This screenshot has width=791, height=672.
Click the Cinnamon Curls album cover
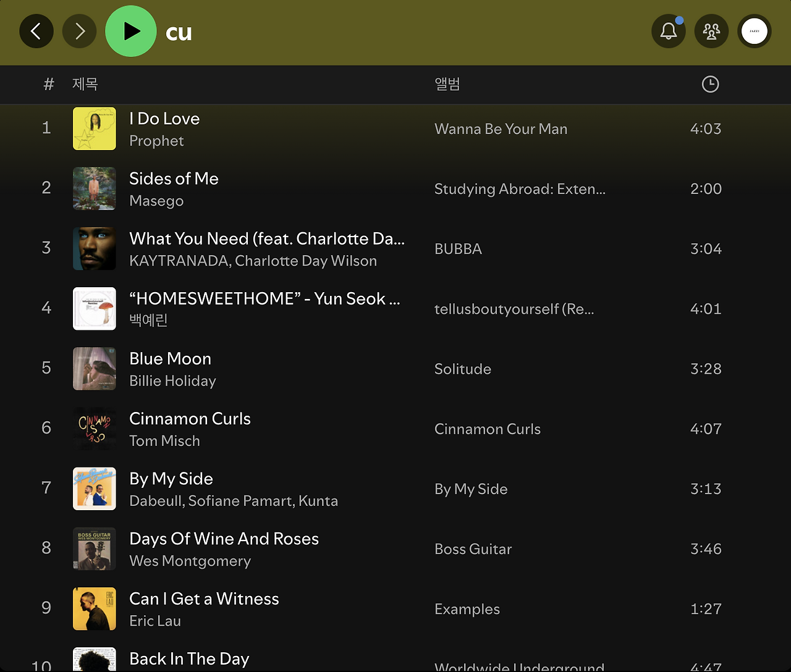(x=95, y=429)
